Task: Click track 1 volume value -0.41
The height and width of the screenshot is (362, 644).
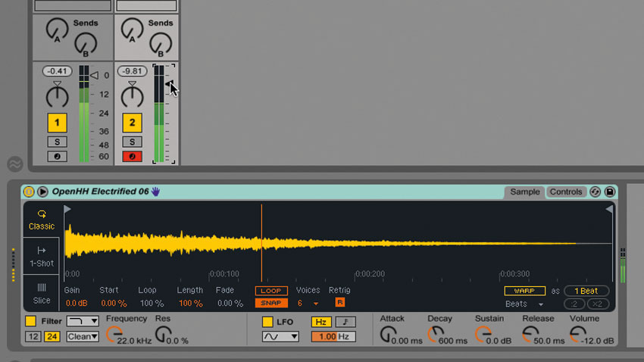Action: pos(57,71)
